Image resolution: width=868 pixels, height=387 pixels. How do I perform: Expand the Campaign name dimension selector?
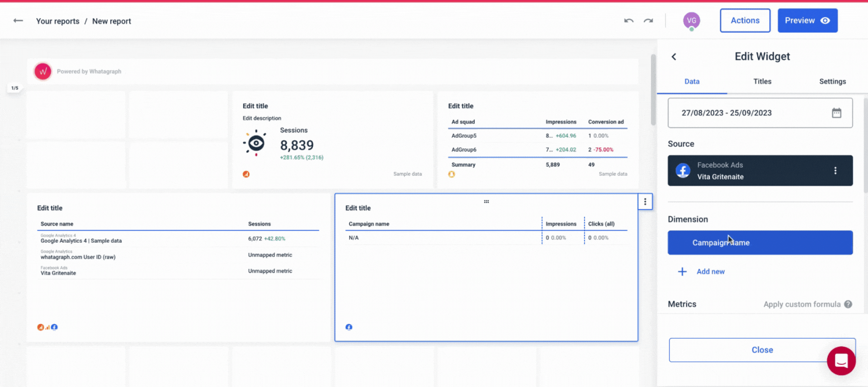click(x=759, y=243)
